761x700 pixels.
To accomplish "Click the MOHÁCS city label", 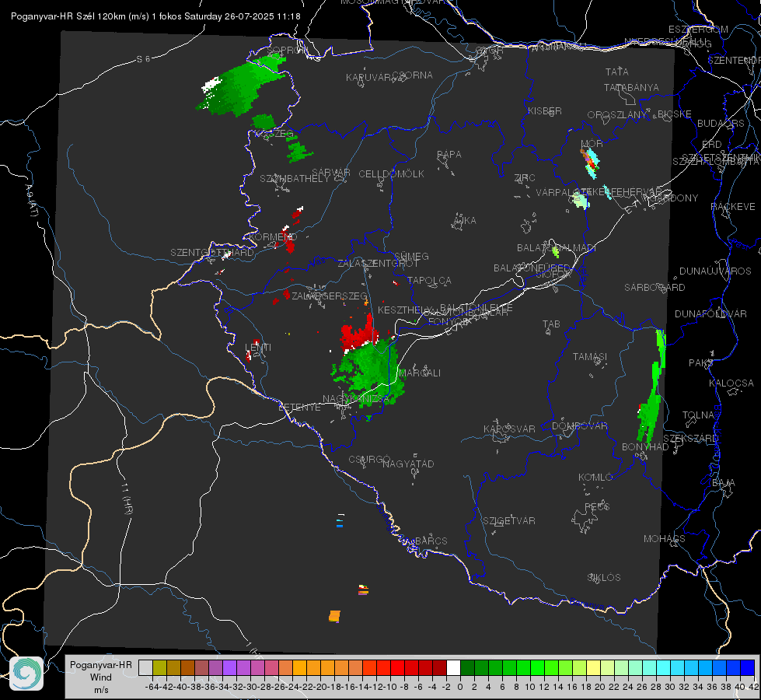I will coord(665,539).
